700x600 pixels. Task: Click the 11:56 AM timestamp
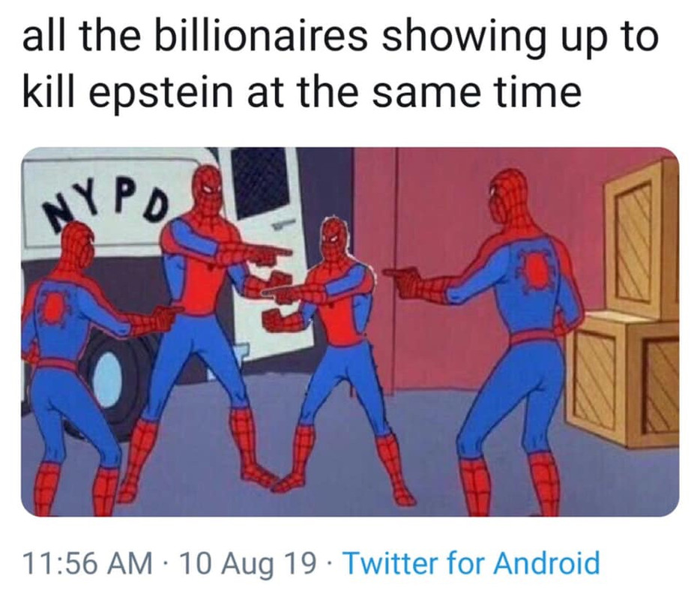click(x=87, y=563)
